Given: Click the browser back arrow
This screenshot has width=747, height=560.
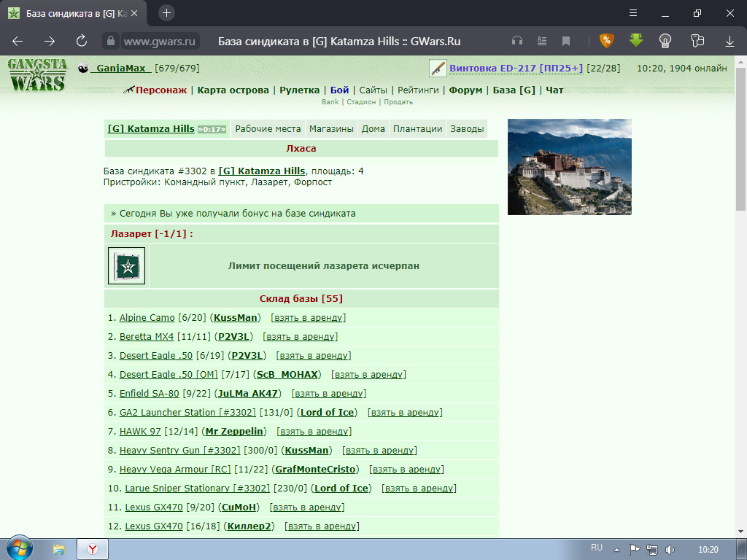Looking at the screenshot, I should pos(18,42).
